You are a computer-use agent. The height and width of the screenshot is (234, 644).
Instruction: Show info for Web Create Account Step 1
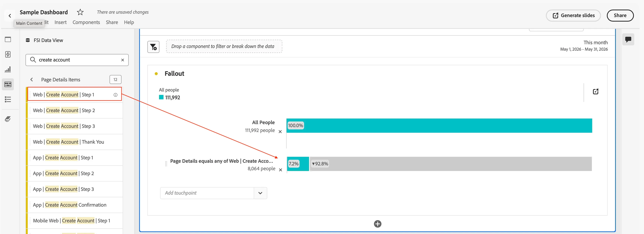(x=115, y=95)
